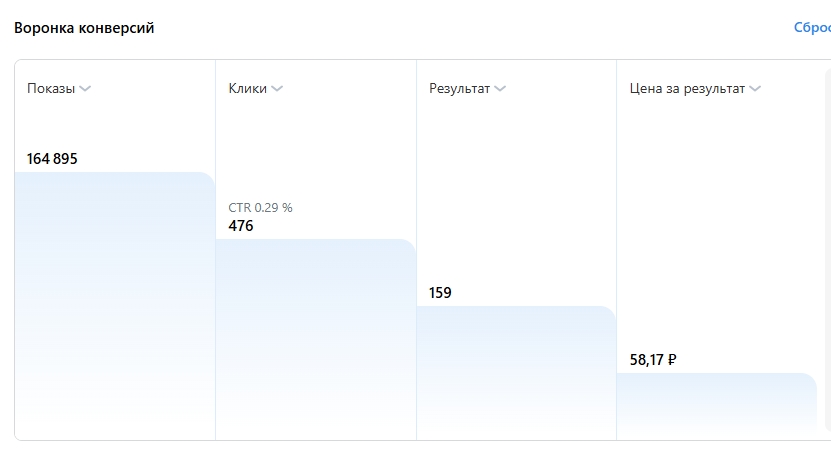This screenshot has height=458, width=831.
Task: Reset the funnel with the Сброс link
Action: [812, 28]
